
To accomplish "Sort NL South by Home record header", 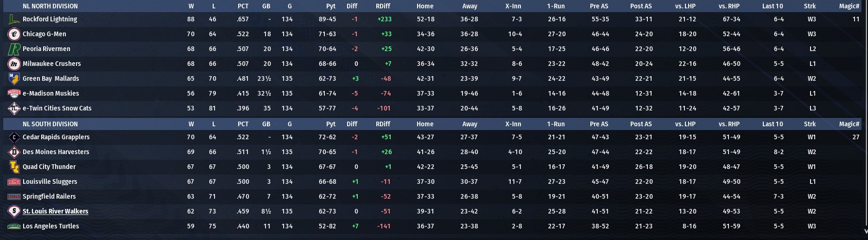I will click(424, 124).
